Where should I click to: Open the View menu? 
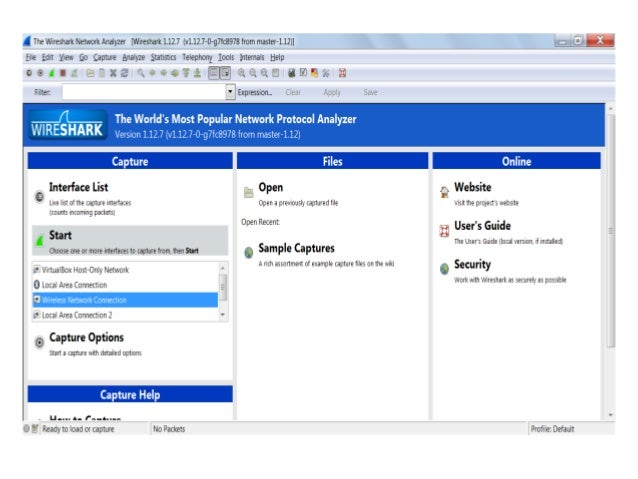66,57
